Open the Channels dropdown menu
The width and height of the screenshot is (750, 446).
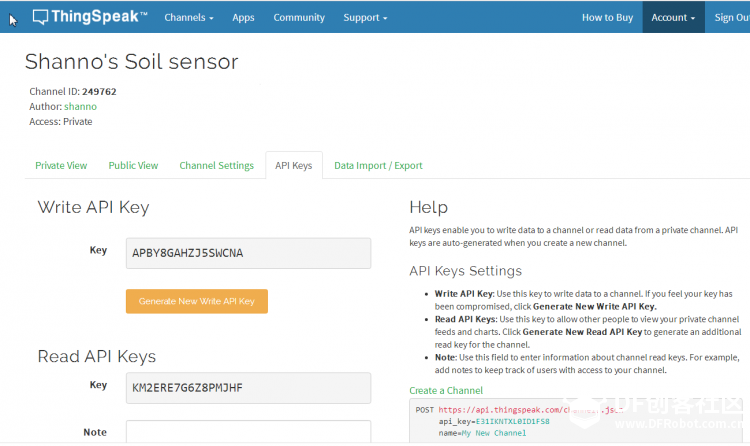(x=189, y=18)
